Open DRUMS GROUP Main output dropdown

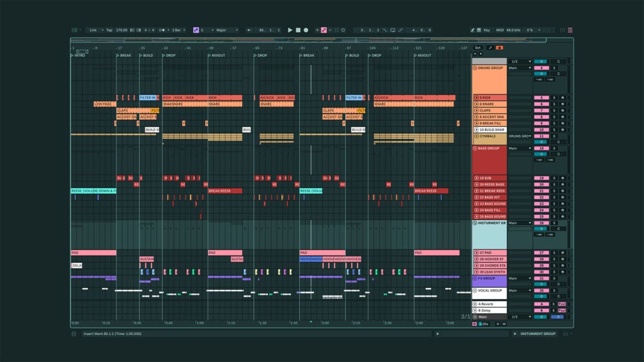tap(520, 68)
